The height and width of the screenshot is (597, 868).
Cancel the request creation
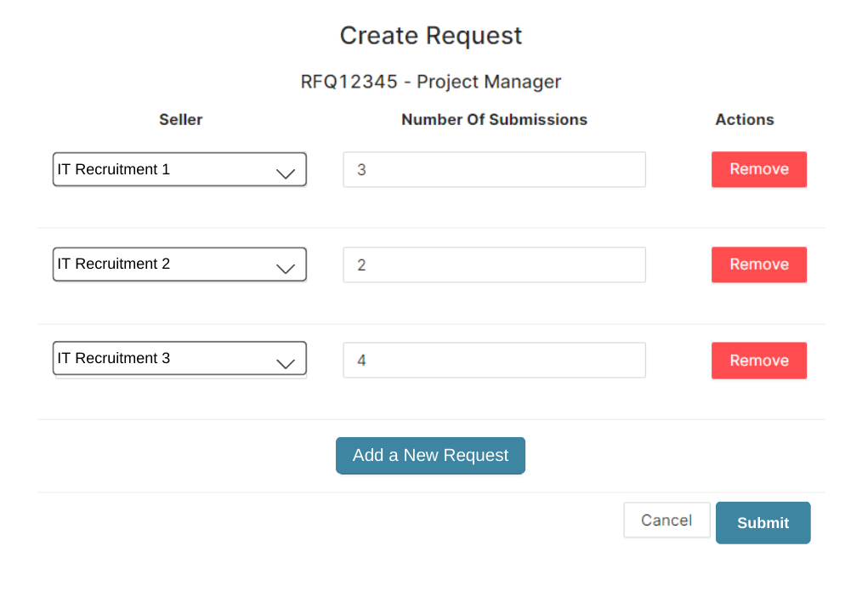667,520
